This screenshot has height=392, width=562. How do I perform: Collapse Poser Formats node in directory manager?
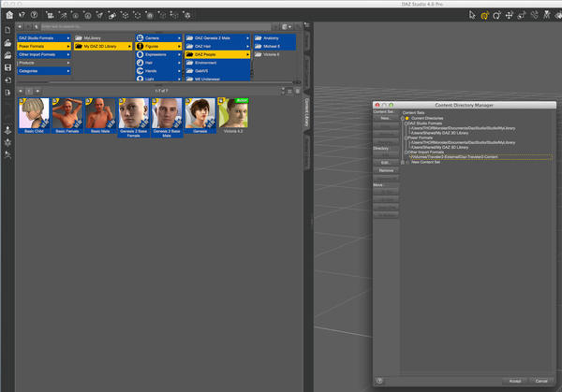click(x=407, y=138)
